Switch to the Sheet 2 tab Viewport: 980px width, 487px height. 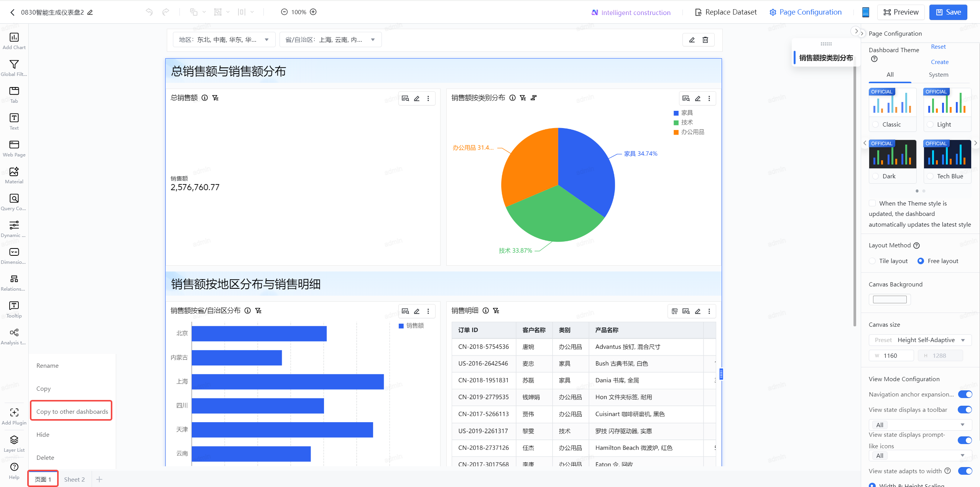coord(74,479)
